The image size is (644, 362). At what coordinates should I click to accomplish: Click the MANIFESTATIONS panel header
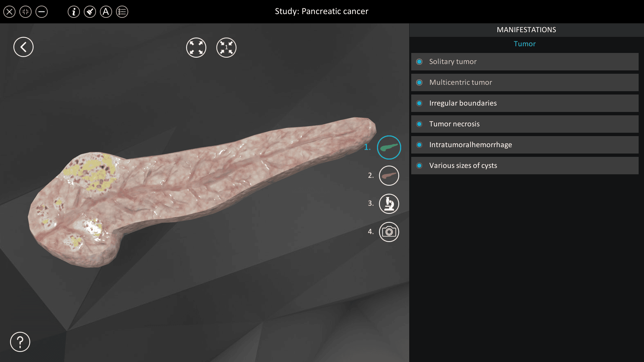[526, 30]
